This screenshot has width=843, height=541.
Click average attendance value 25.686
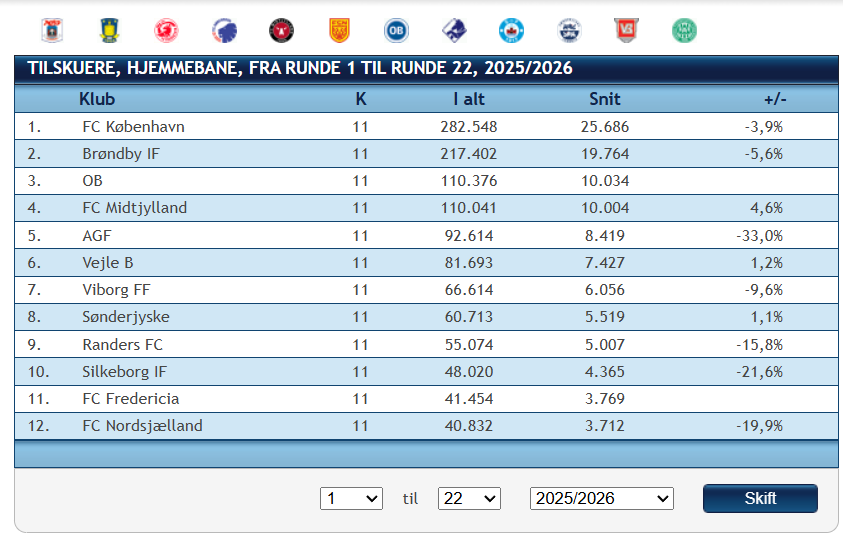coord(605,127)
